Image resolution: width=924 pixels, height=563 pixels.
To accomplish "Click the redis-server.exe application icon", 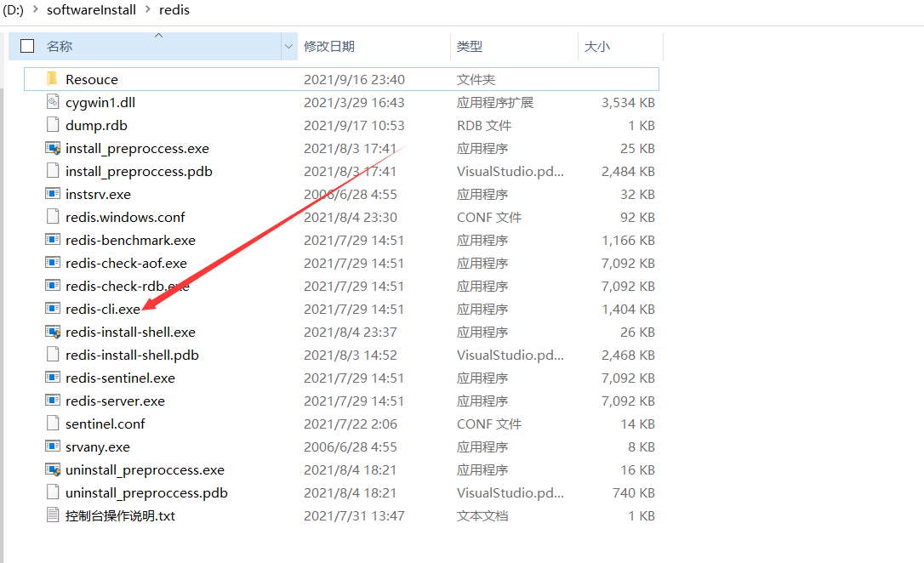I will click(x=53, y=400).
